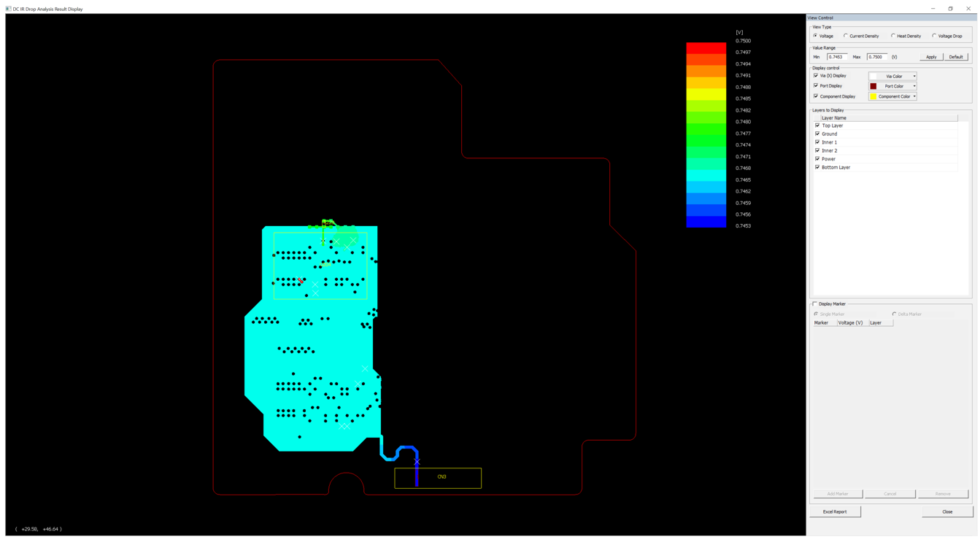
Task: Click the Max value range field
Action: point(876,57)
